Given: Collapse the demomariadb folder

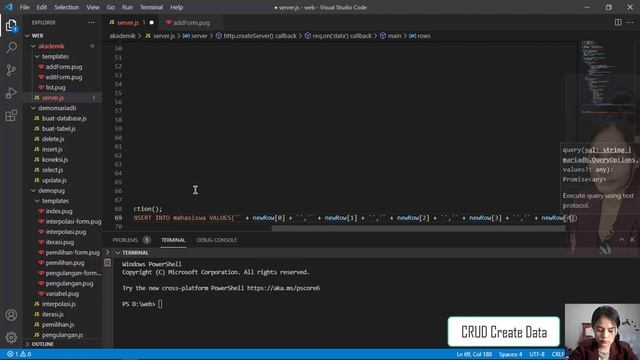Looking at the screenshot, I should 33,108.
